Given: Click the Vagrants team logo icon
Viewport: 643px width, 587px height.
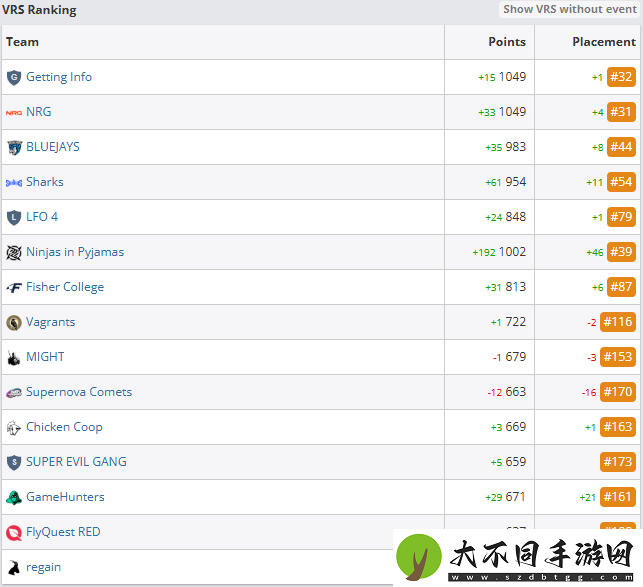Looking at the screenshot, I should point(14,322).
